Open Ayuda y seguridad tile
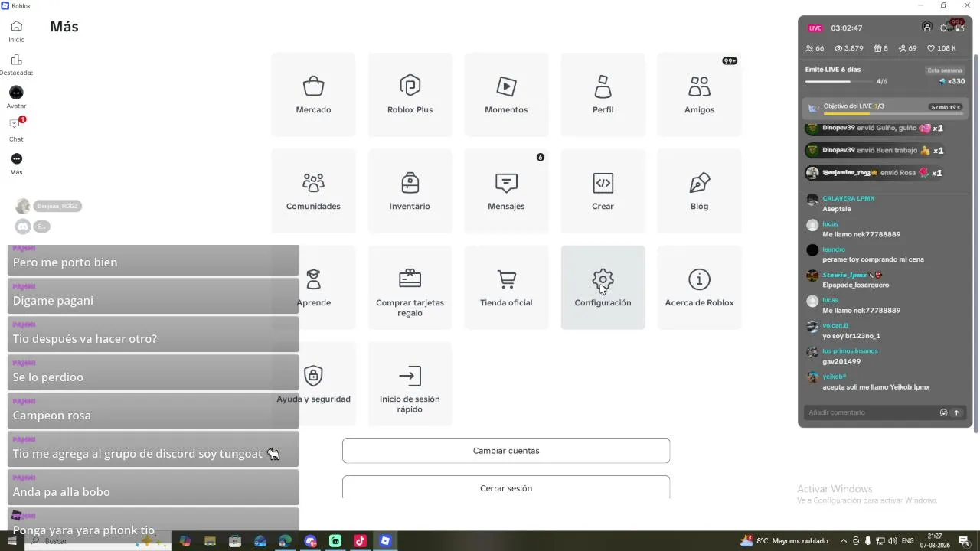 (x=313, y=384)
